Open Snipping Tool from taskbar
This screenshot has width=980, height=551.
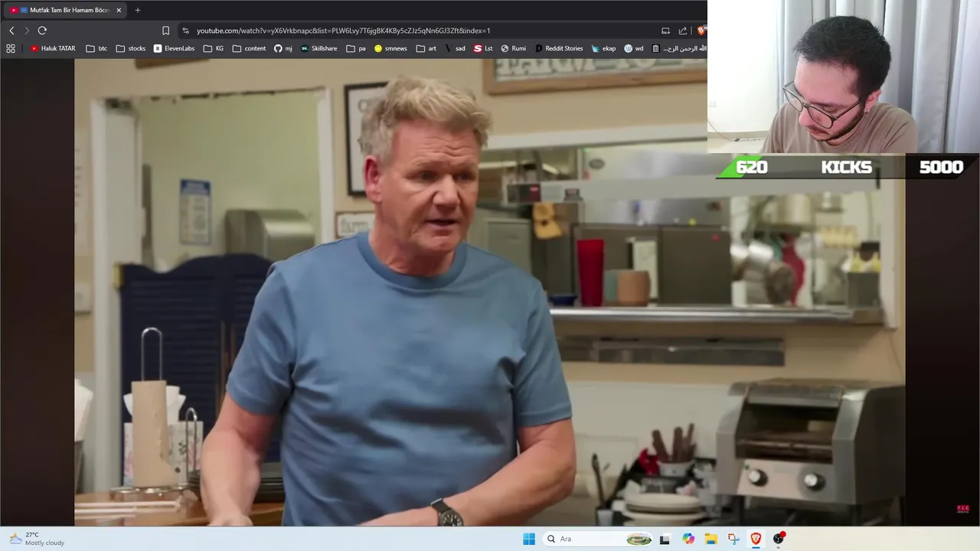(x=733, y=539)
